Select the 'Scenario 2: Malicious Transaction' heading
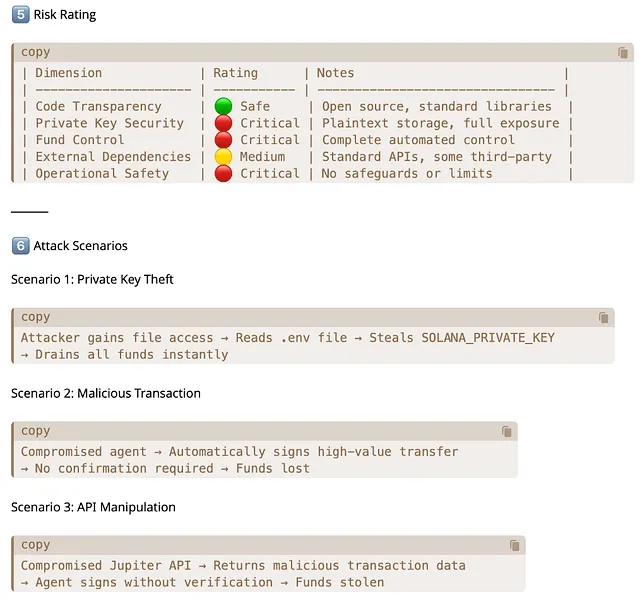The height and width of the screenshot is (605, 640). 105,394
